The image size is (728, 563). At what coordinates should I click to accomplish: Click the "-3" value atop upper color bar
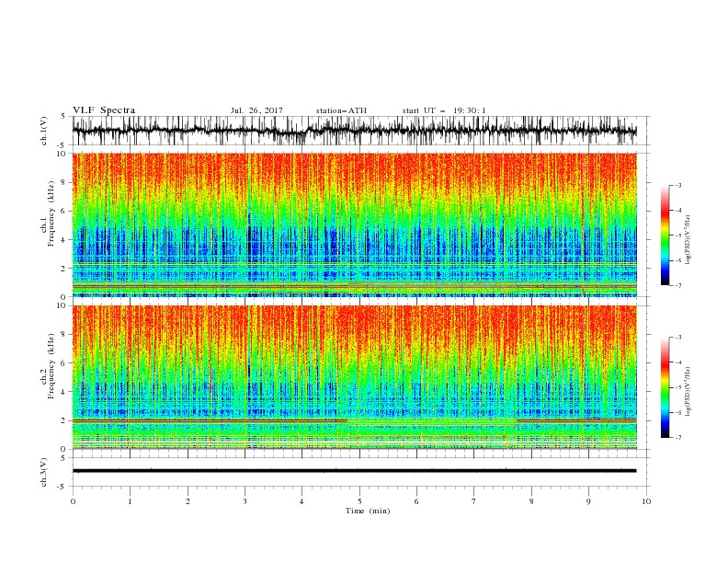(677, 185)
